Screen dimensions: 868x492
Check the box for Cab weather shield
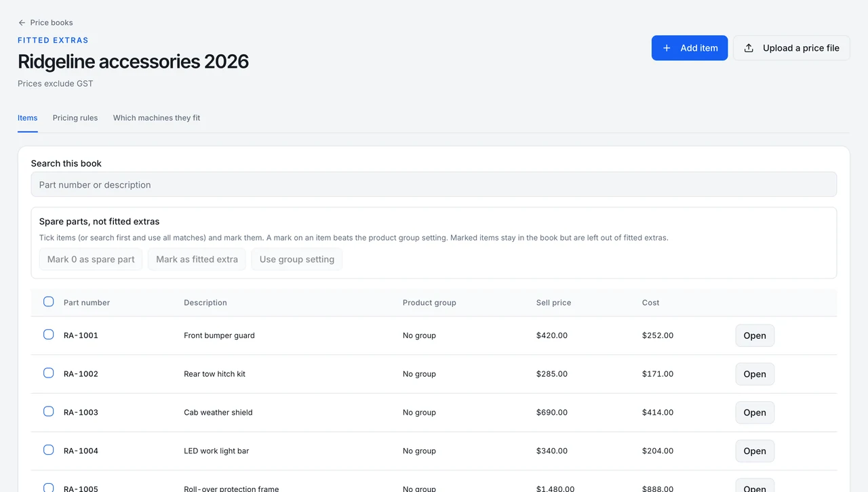coord(49,411)
